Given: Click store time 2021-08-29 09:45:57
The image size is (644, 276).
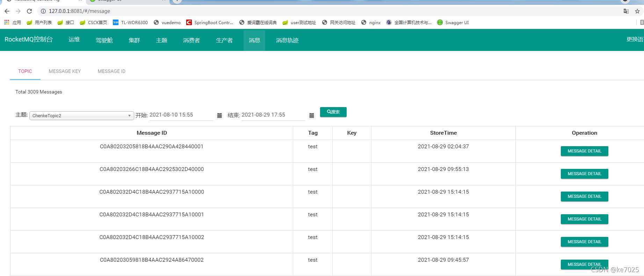Looking at the screenshot, I should [443, 260].
